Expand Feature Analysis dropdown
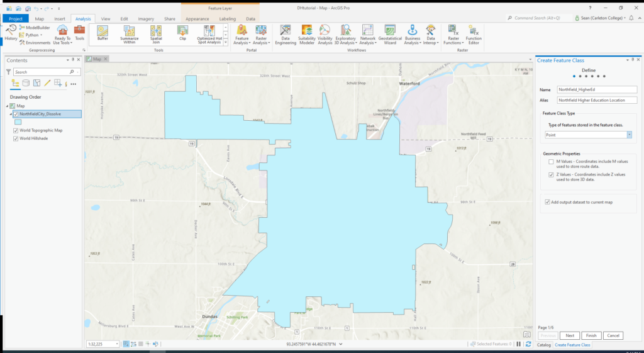The width and height of the screenshot is (644, 353). (x=242, y=35)
